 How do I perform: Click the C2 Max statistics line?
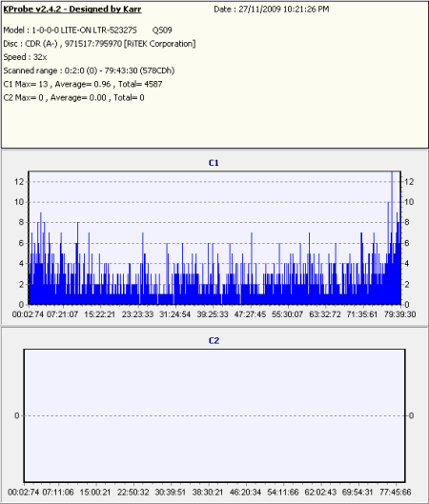click(73, 98)
